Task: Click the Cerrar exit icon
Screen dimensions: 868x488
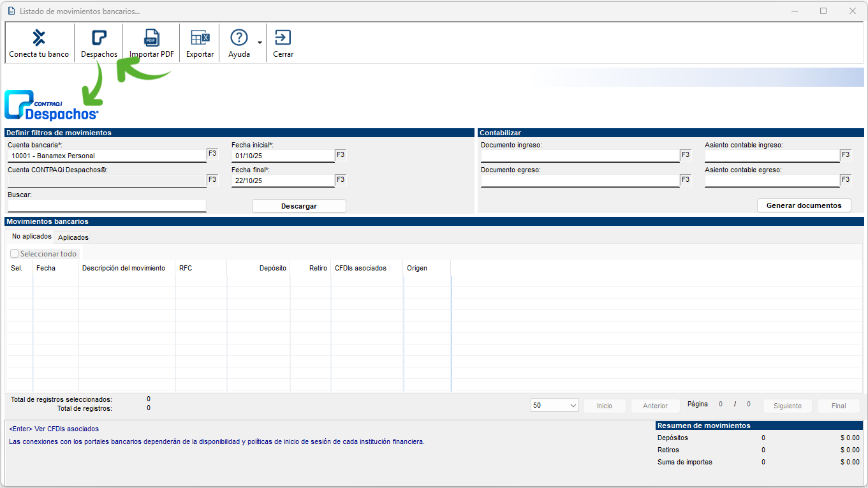Action: 283,38
